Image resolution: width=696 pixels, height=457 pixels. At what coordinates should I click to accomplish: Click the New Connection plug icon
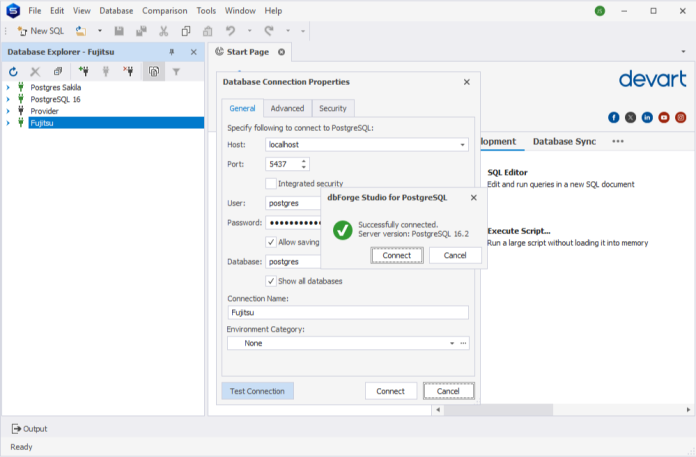(x=84, y=72)
